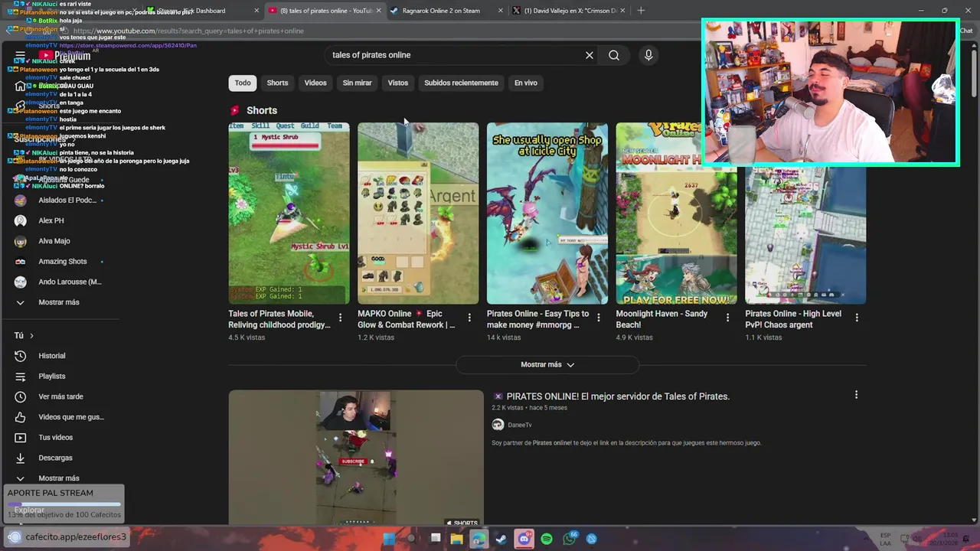
Task: Click the Aporte pal stream progress bar
Action: [64, 505]
